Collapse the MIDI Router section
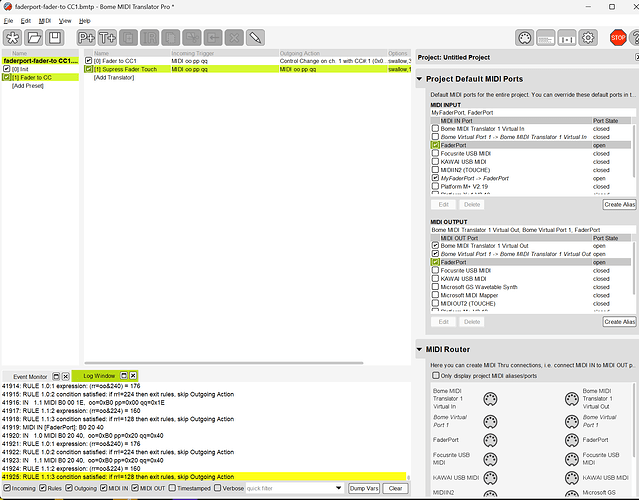Viewport: 639px width, 500px height. pyautogui.click(x=419, y=349)
